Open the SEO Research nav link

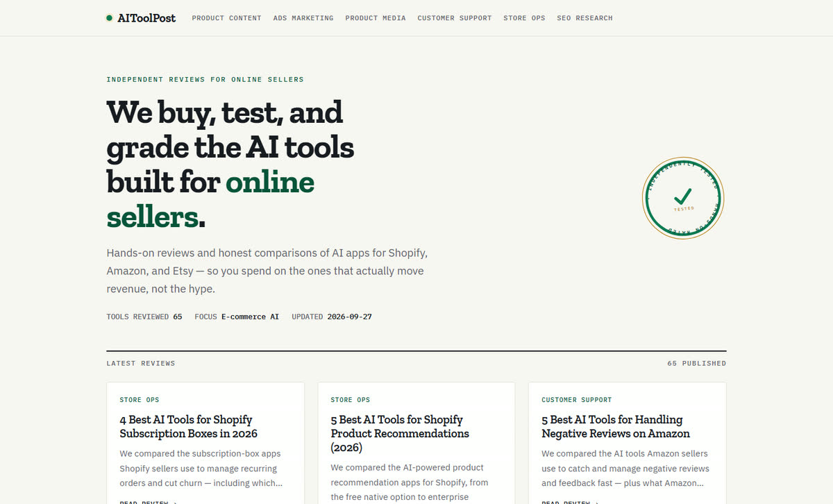584,18
